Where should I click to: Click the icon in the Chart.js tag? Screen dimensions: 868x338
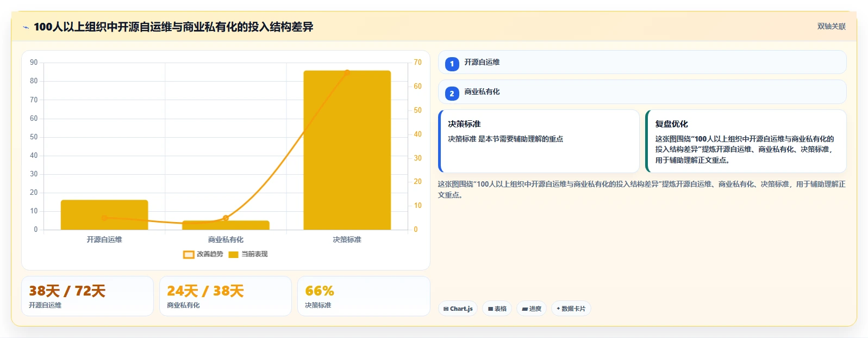point(446,309)
